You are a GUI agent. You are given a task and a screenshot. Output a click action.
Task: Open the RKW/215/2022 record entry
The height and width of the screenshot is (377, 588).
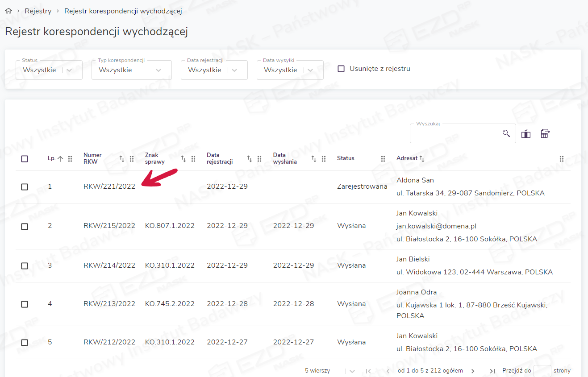click(109, 226)
